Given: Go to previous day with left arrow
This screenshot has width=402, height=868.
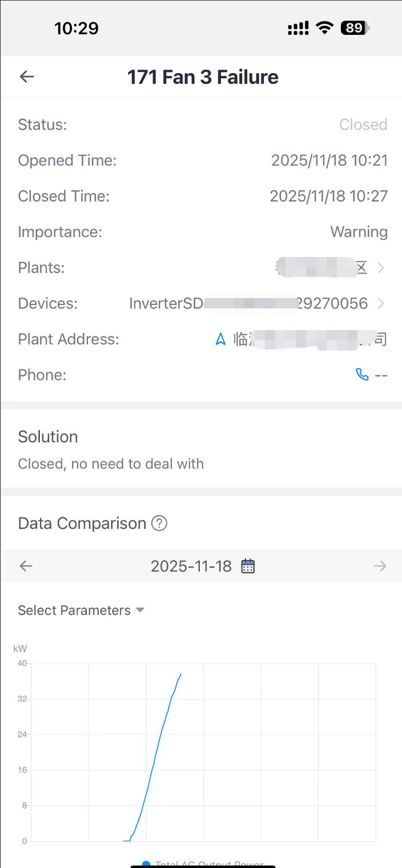Looking at the screenshot, I should pyautogui.click(x=26, y=566).
